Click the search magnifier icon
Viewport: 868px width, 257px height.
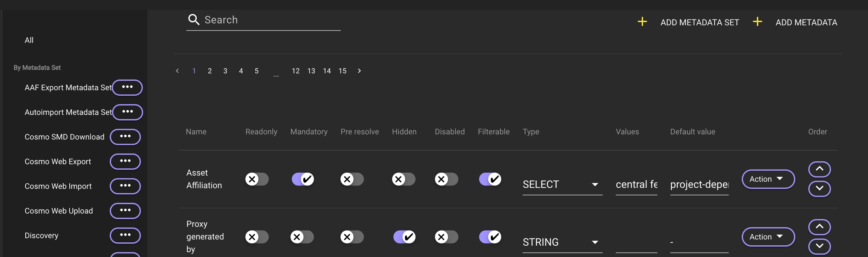pos(194,20)
